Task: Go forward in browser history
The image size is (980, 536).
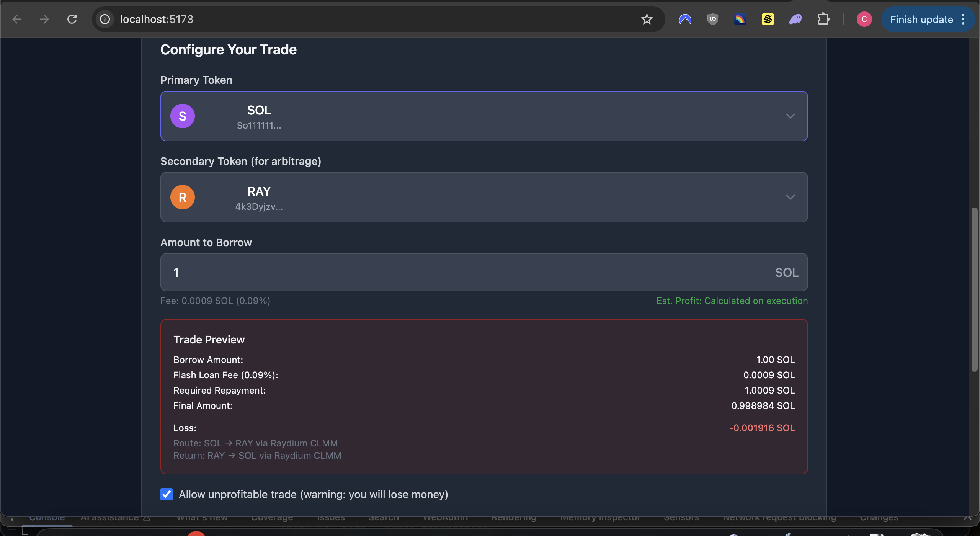Action: pyautogui.click(x=44, y=19)
